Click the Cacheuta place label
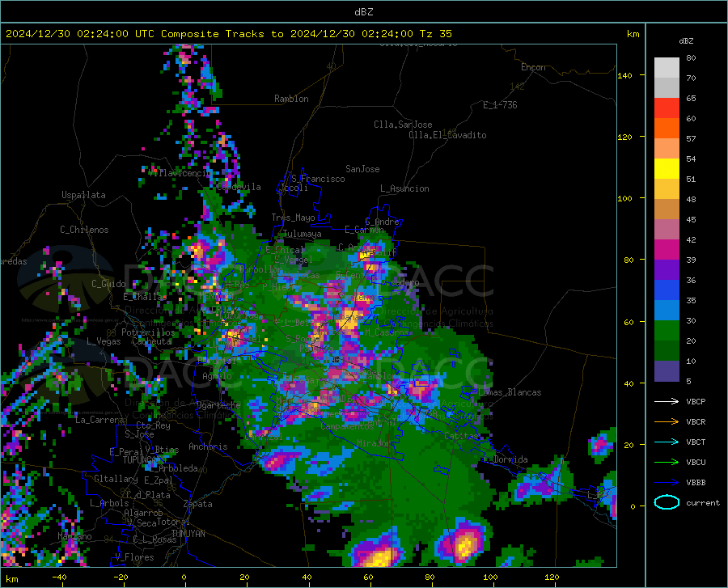This screenshot has height=588, width=728. 152,341
